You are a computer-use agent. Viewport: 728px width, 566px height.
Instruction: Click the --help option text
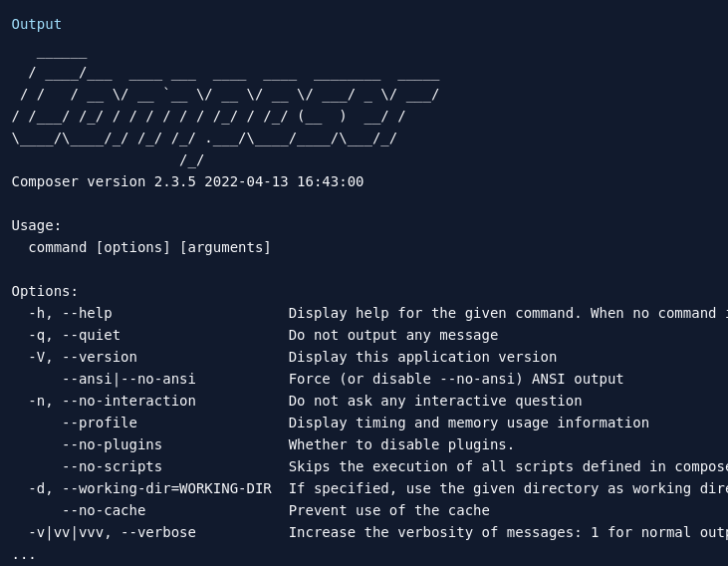[87, 313]
